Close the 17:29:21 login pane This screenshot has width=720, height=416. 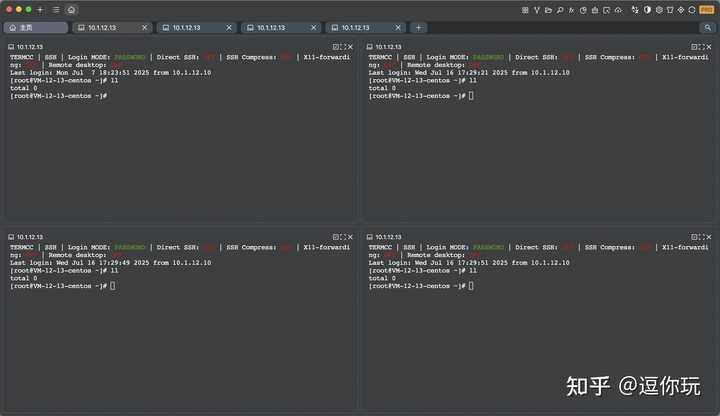(x=709, y=47)
